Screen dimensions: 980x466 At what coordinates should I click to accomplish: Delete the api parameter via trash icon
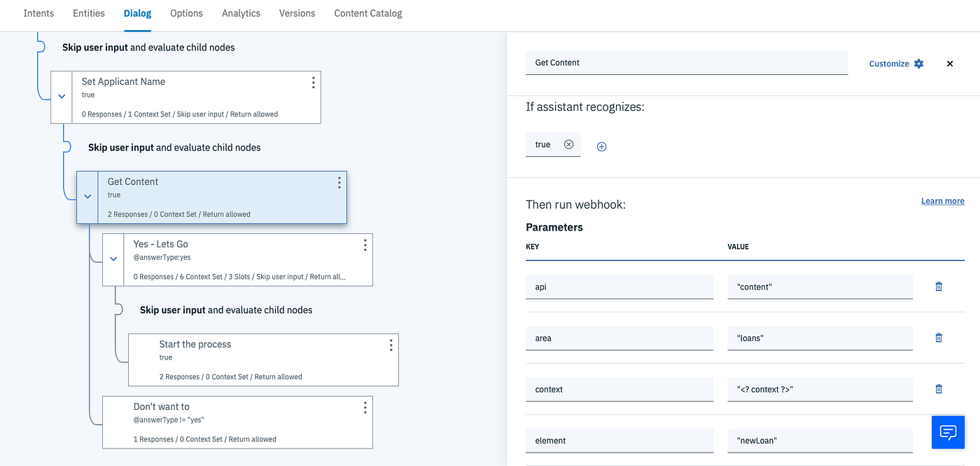[938, 287]
